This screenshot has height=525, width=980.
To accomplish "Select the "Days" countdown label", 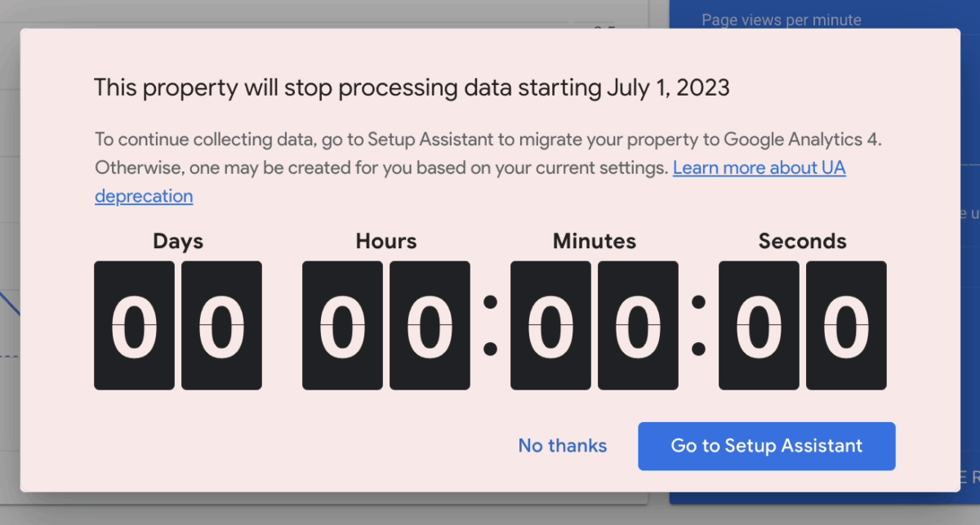I will [x=177, y=241].
